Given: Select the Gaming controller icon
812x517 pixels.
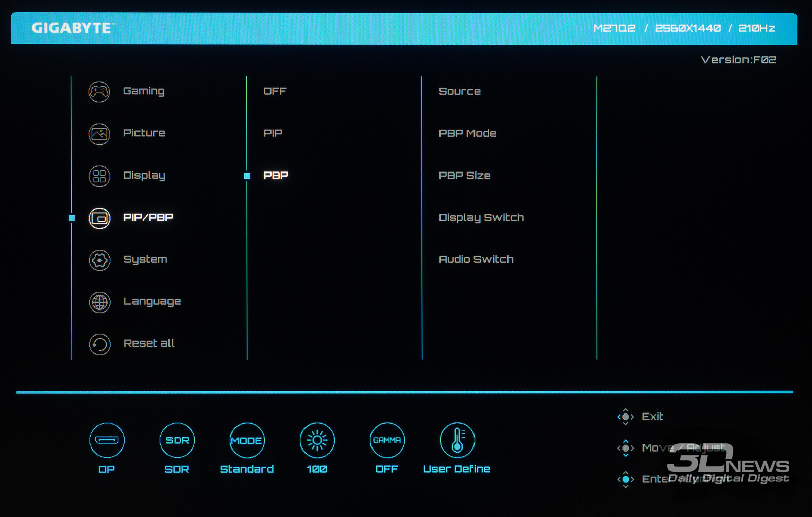Looking at the screenshot, I should [99, 92].
